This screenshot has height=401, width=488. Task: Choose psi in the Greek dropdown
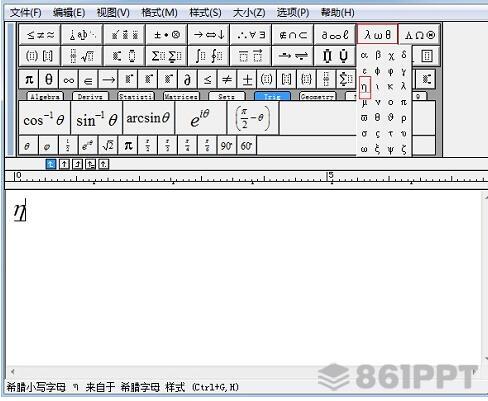click(390, 150)
